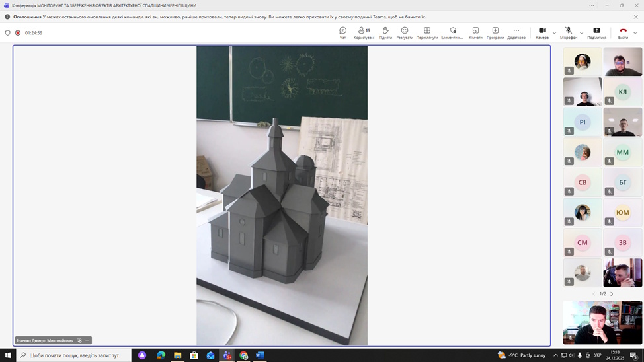The width and height of the screenshot is (644, 362).
Task: Click the Windows taskbar search field
Action: tap(73, 355)
